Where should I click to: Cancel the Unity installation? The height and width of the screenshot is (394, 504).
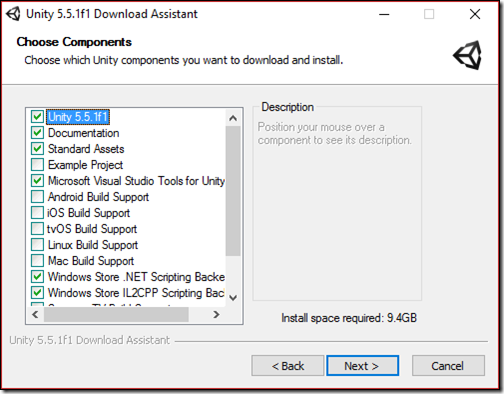pyautogui.click(x=448, y=366)
